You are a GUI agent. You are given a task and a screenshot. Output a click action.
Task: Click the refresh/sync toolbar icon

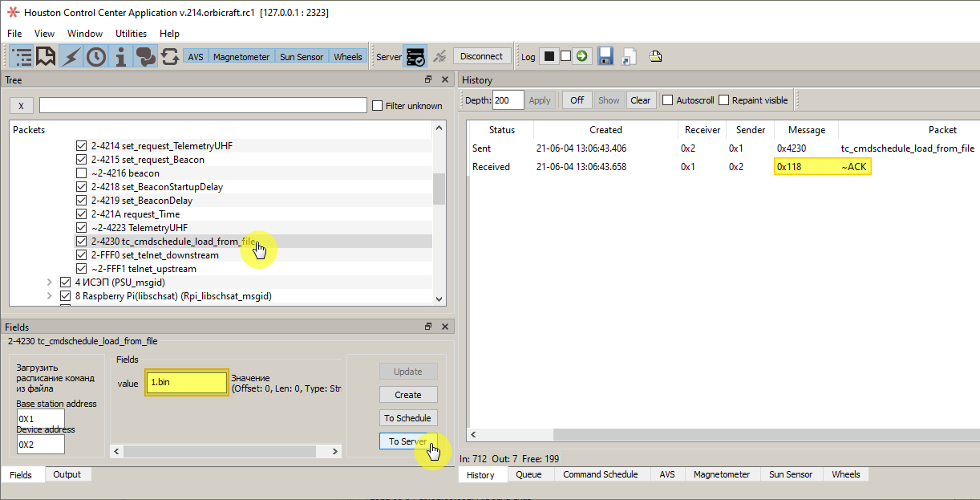169,56
